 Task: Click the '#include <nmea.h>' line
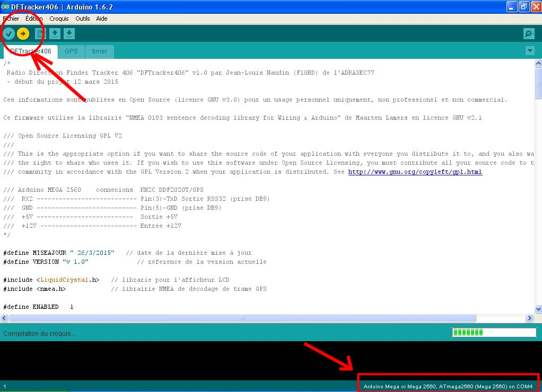coord(135,289)
